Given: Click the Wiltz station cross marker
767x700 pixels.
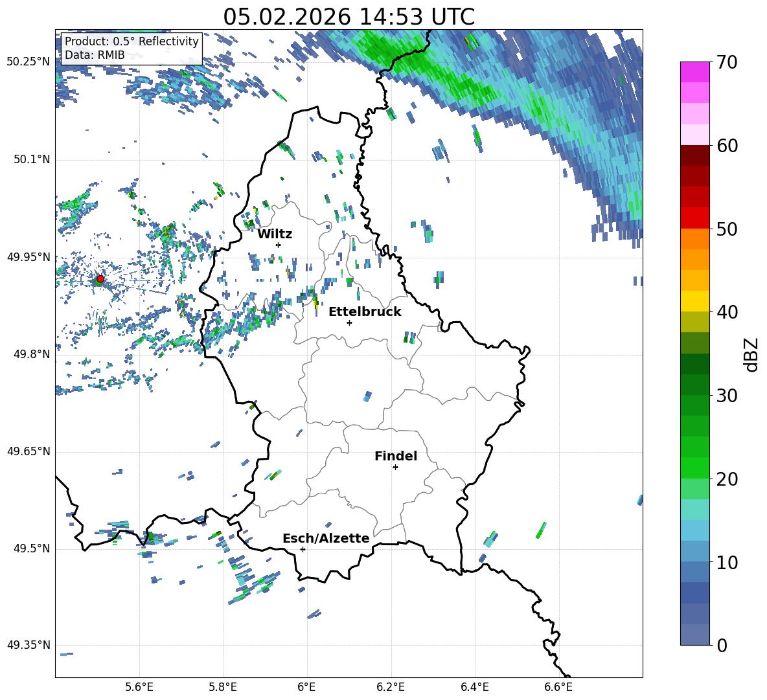Looking at the screenshot, I should (279, 245).
